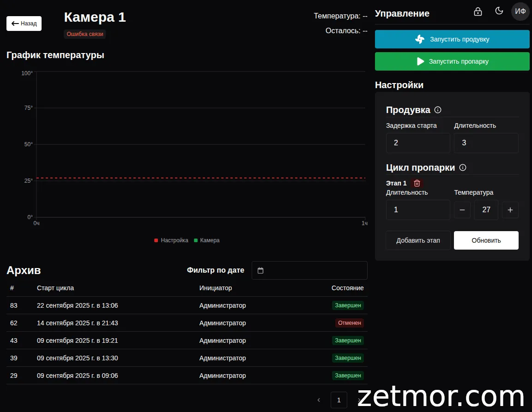
Task: Show info tooltip next to Продувка
Action: (438, 110)
